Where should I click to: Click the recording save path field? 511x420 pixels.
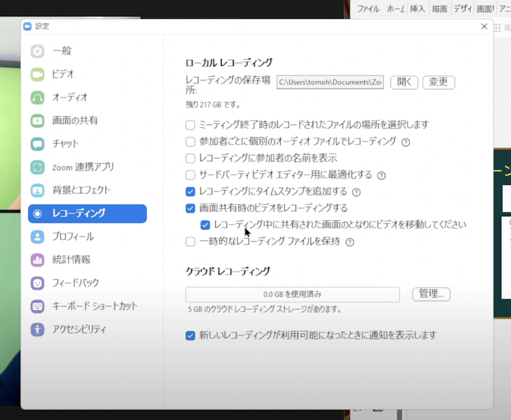pos(330,82)
